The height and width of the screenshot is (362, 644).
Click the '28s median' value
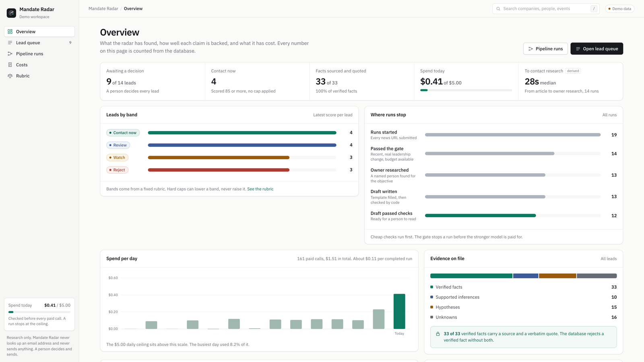(x=540, y=82)
